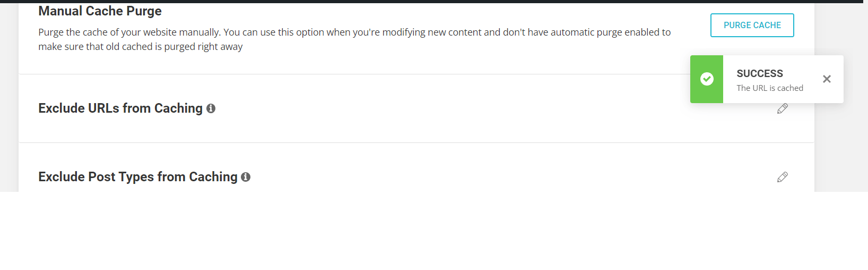
Task: Click Exclude Post Types from Caching title
Action: coord(138,177)
